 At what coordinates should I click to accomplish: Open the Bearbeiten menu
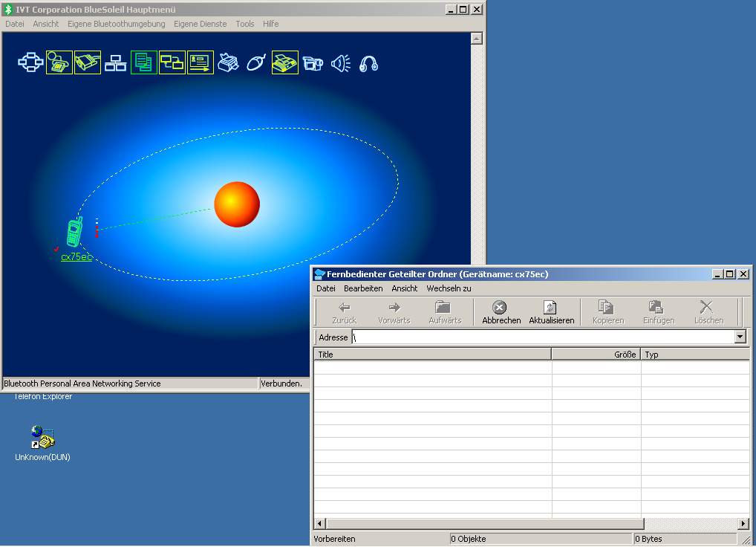coord(363,288)
